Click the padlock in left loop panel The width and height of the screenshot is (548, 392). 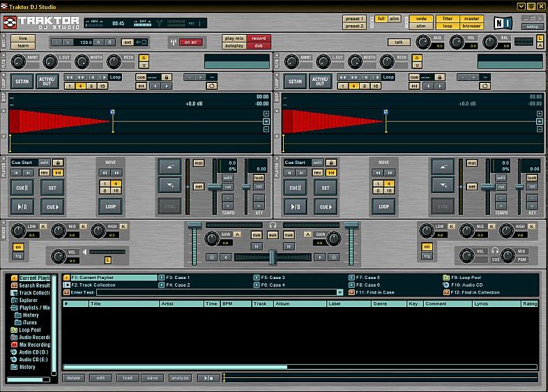[x=167, y=77]
